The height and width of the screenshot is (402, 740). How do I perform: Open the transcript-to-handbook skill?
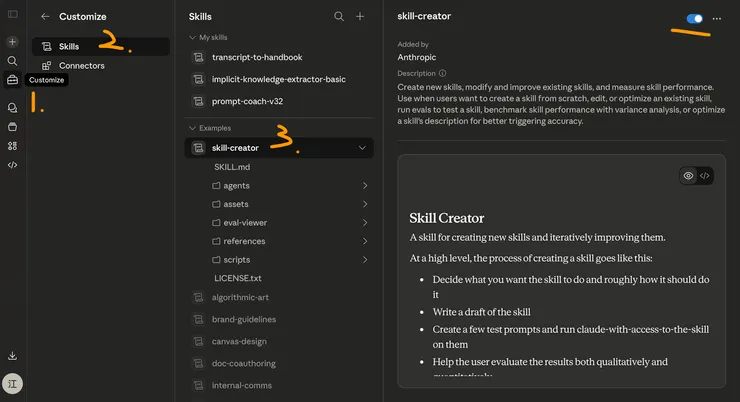click(257, 58)
